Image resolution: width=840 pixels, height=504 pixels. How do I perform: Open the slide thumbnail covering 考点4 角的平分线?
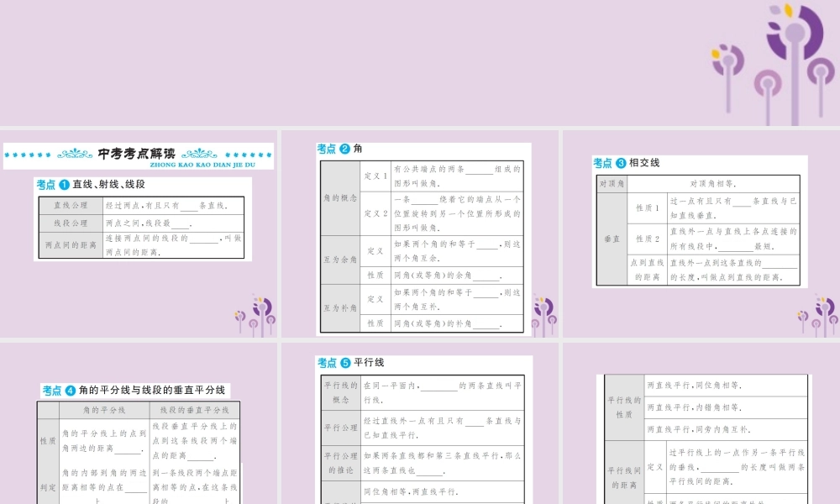(139, 423)
